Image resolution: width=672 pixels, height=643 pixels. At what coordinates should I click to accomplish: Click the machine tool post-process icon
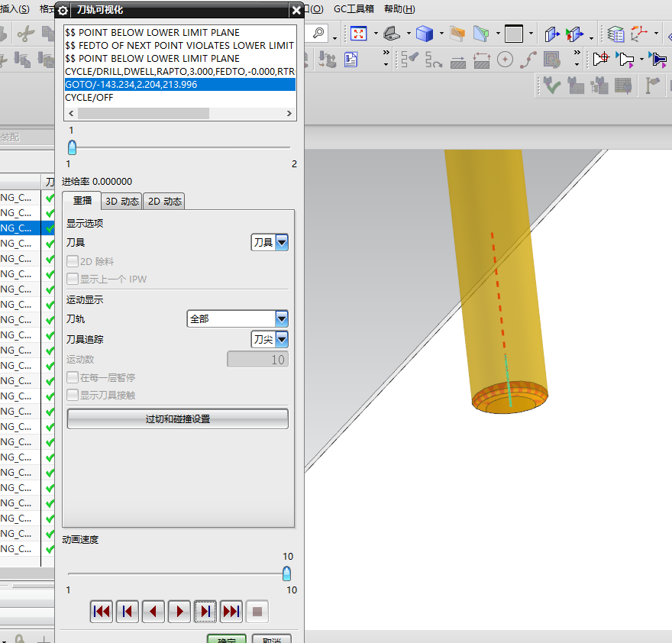[328, 60]
